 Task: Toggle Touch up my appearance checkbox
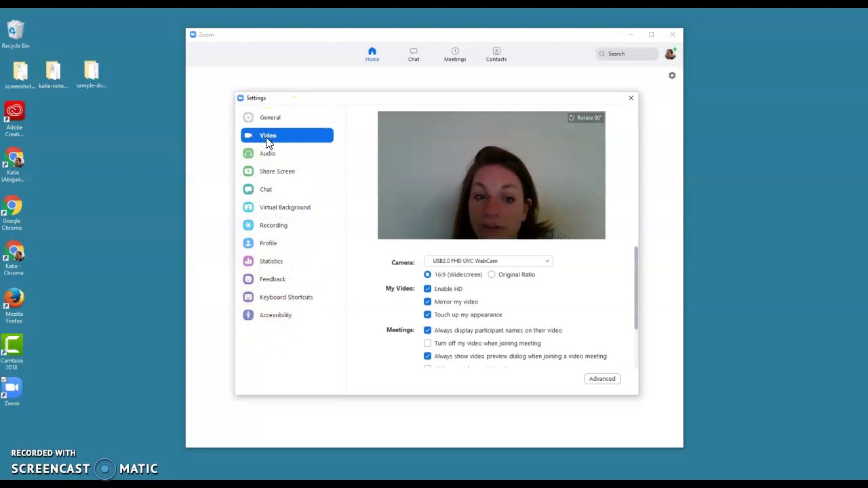(427, 314)
